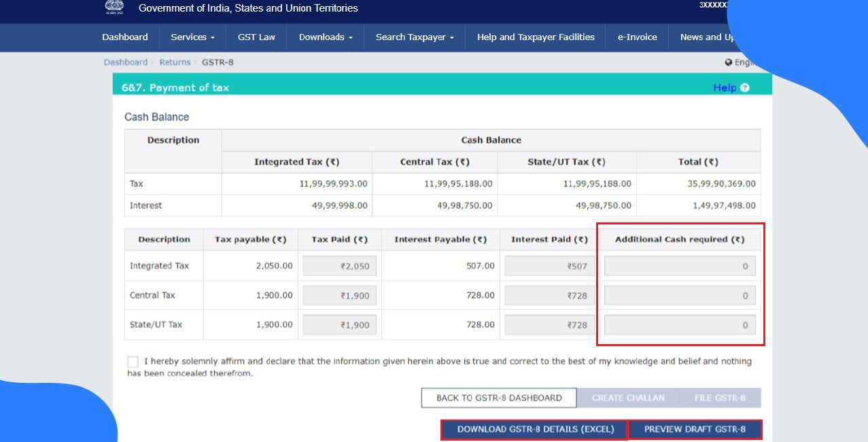
Task: Open Help and Taxpayer Facilities
Action: (x=535, y=37)
